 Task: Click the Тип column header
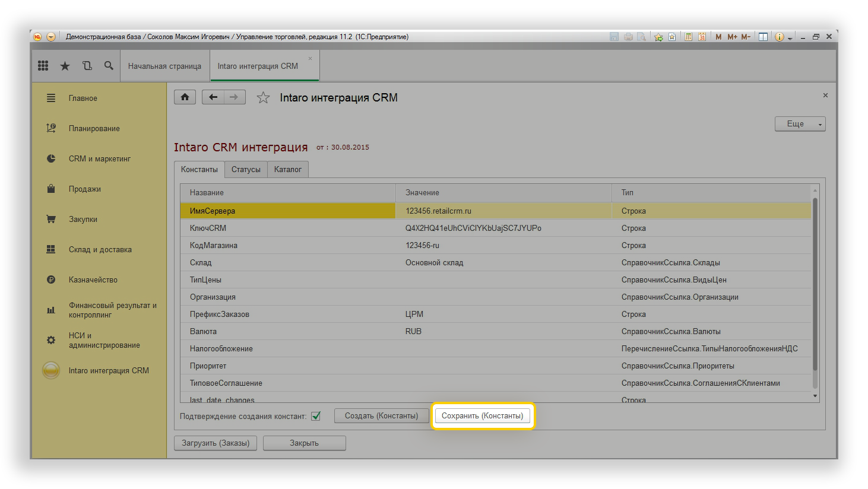coord(711,192)
